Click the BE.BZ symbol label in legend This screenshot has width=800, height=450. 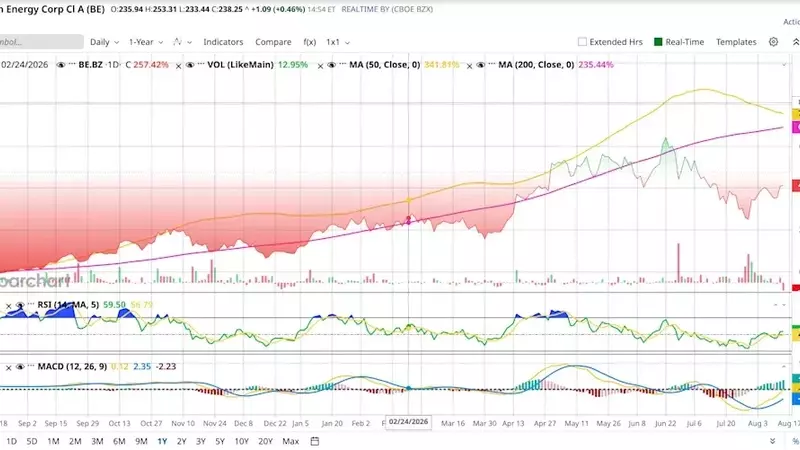tap(91, 65)
